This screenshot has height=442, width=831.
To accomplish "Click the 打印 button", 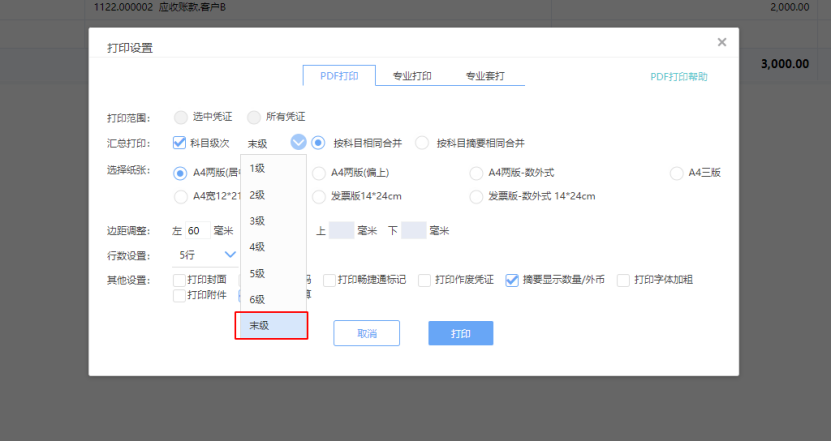I will (x=461, y=333).
